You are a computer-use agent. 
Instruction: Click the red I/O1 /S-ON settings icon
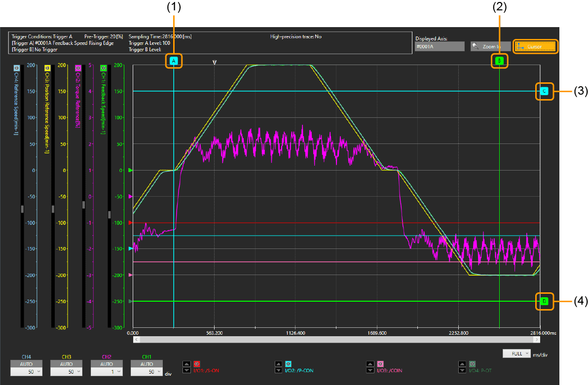(196, 364)
